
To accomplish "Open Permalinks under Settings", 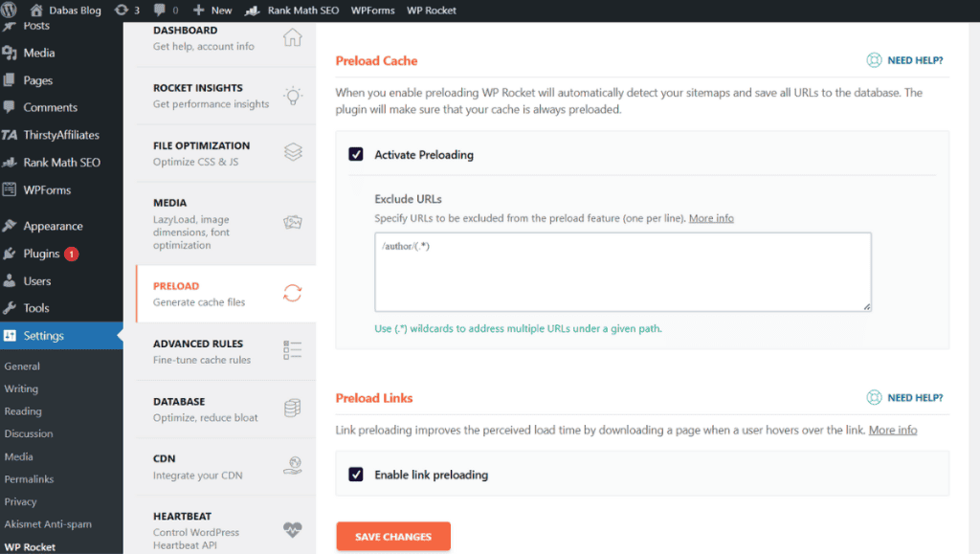I will [x=29, y=479].
